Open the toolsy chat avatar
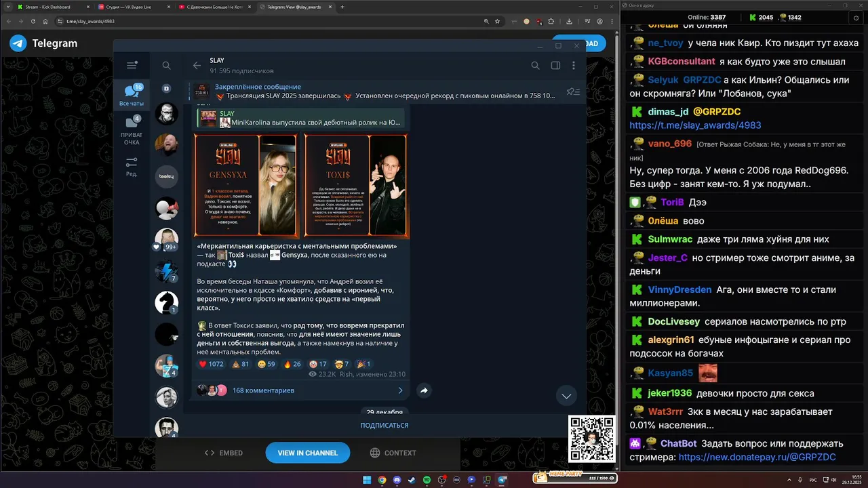 (166, 176)
